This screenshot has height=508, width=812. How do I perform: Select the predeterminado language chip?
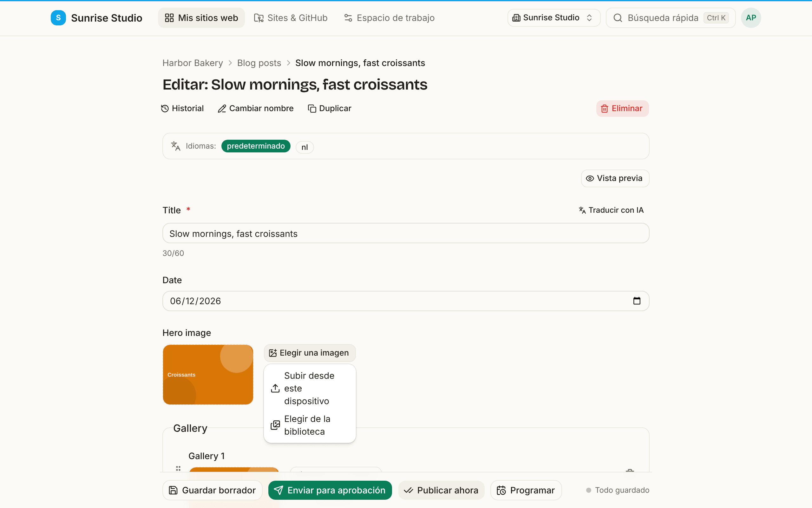pos(256,146)
